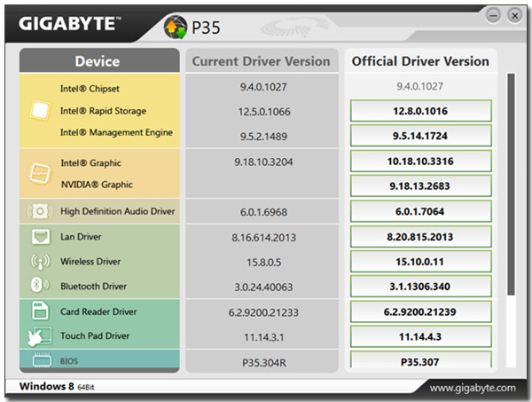Update Wireless Driver to 15.10.0.11
532x402 pixels.
pyautogui.click(x=420, y=262)
